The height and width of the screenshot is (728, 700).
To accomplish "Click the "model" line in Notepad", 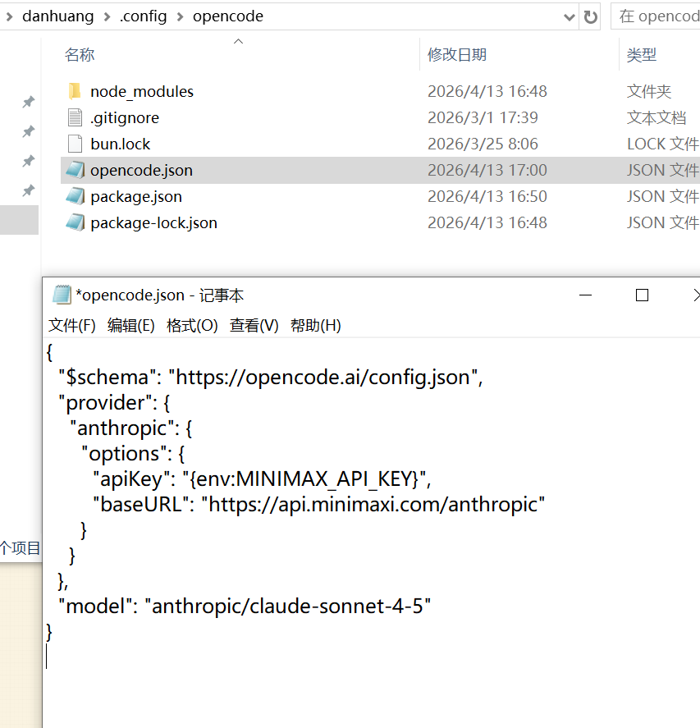I will (245, 606).
